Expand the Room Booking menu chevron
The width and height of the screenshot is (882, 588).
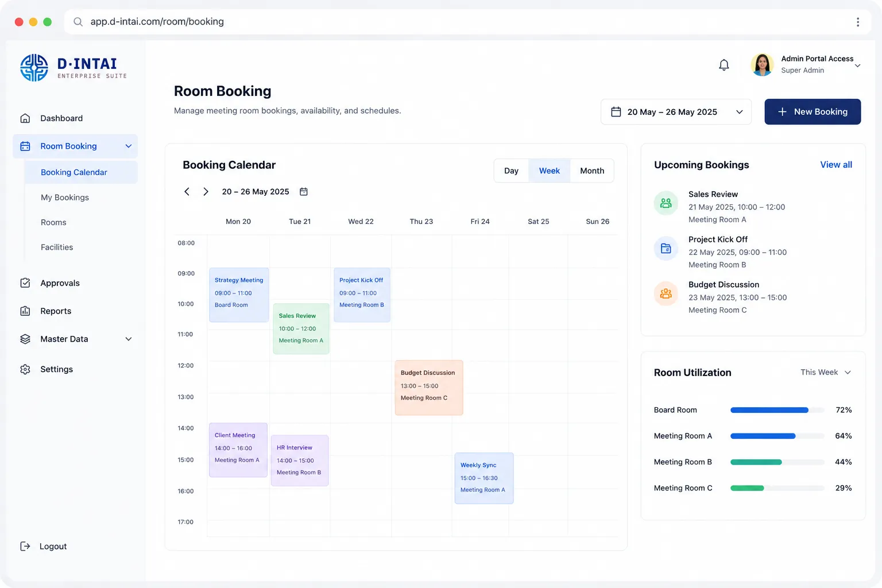(129, 146)
